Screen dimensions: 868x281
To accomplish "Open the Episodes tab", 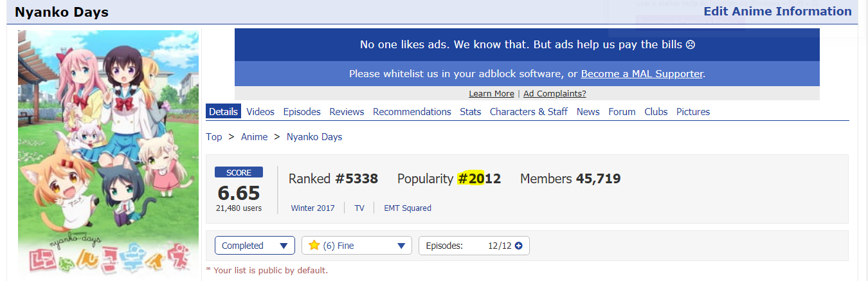I will (x=302, y=111).
